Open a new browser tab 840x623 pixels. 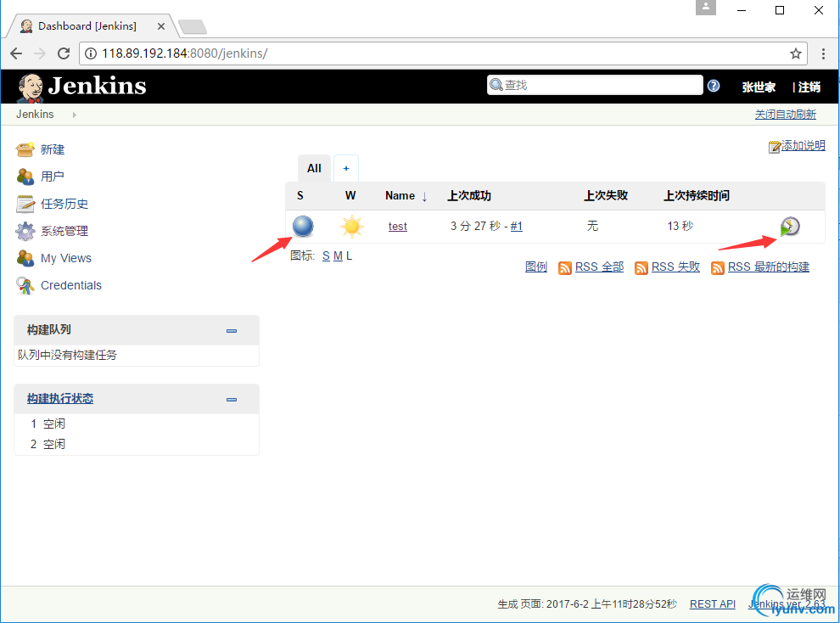click(x=193, y=27)
